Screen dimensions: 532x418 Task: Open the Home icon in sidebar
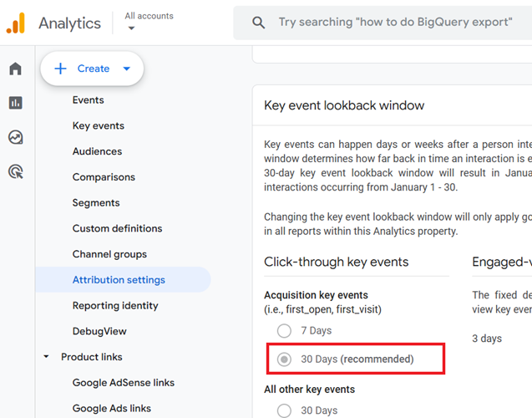(15, 69)
